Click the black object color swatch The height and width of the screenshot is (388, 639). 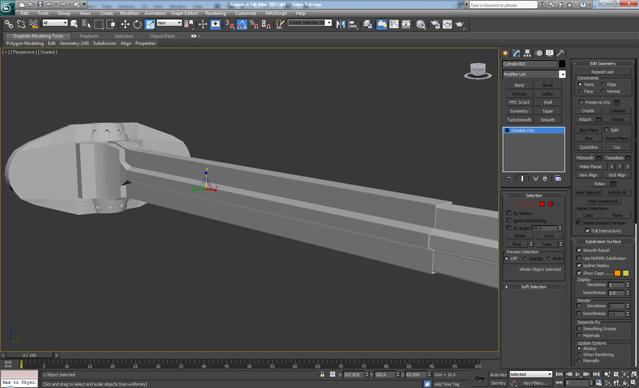tap(562, 64)
